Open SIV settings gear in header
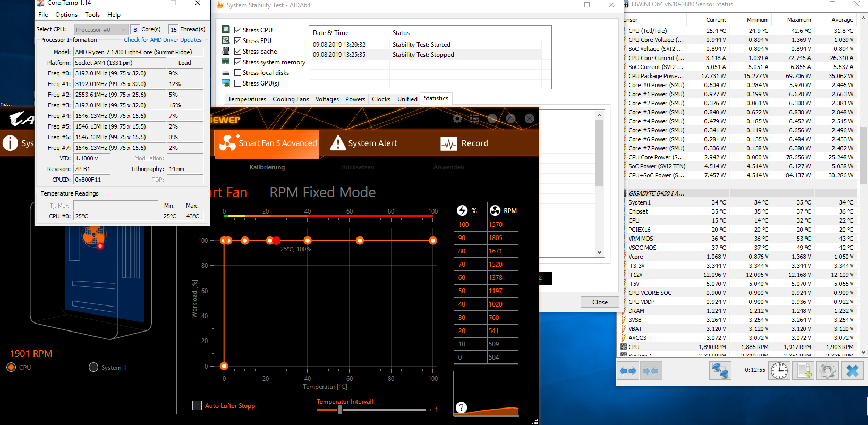The width and height of the screenshot is (868, 425). (x=457, y=118)
